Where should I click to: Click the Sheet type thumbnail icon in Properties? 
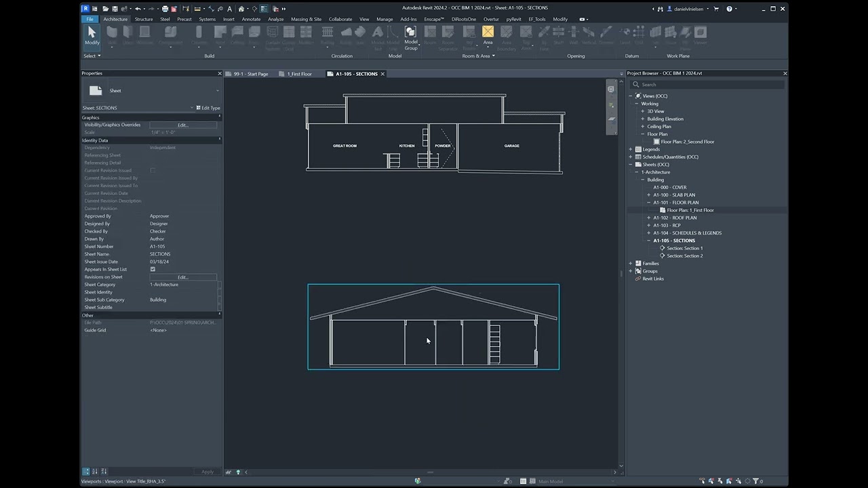[x=96, y=90]
